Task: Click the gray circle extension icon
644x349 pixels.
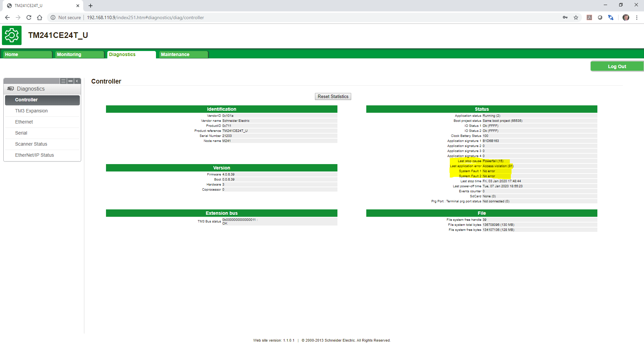Action: coord(600,17)
